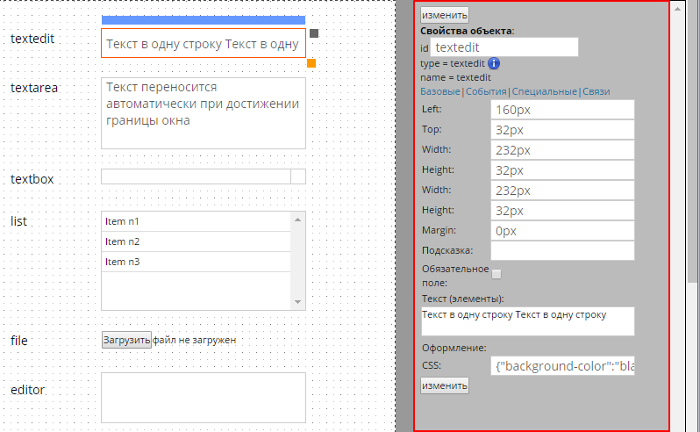This screenshot has height=432, width=700.
Task: Click the list's scroll up arrow
Action: point(298,219)
